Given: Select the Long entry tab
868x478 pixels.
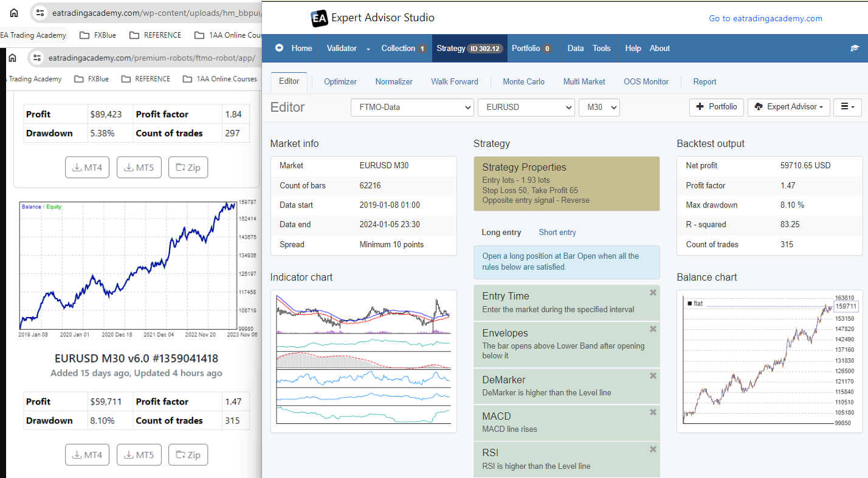Looking at the screenshot, I should 501,233.
